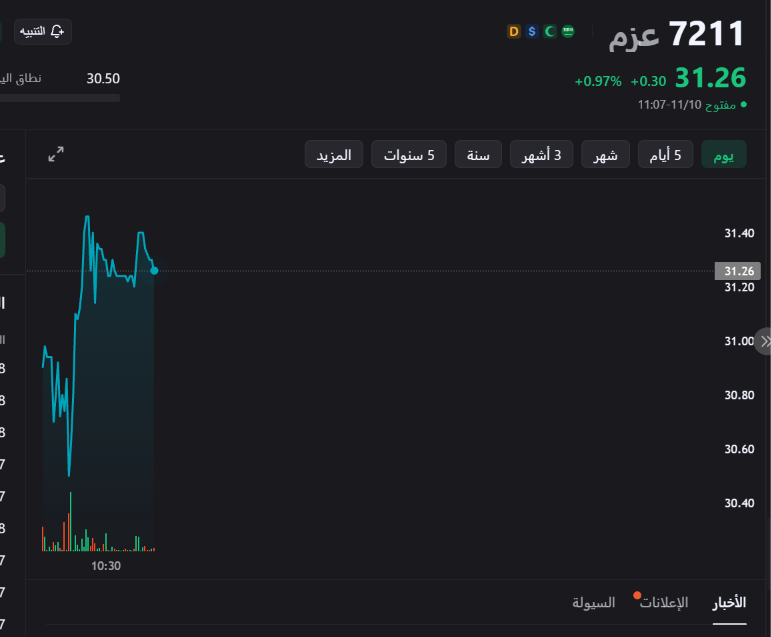This screenshot has height=637, width=771.
Task: Click the market status مفتوح timestamp
Action: pos(692,105)
